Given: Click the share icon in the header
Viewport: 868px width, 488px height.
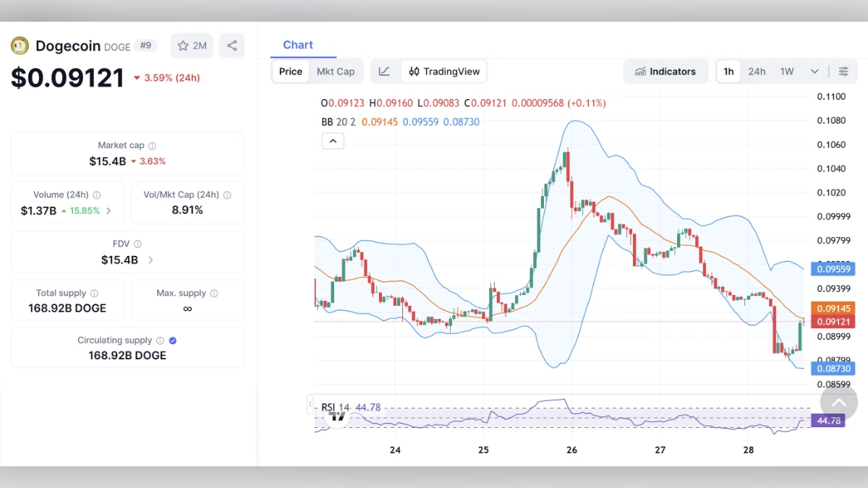Looking at the screenshot, I should point(231,45).
